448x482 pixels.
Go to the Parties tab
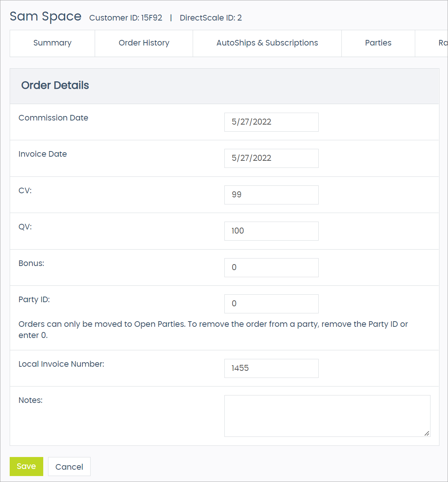(378, 43)
